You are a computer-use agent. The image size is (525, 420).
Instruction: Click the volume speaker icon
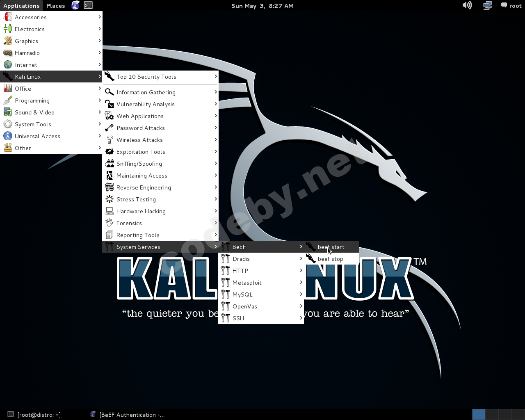pyautogui.click(x=467, y=5)
